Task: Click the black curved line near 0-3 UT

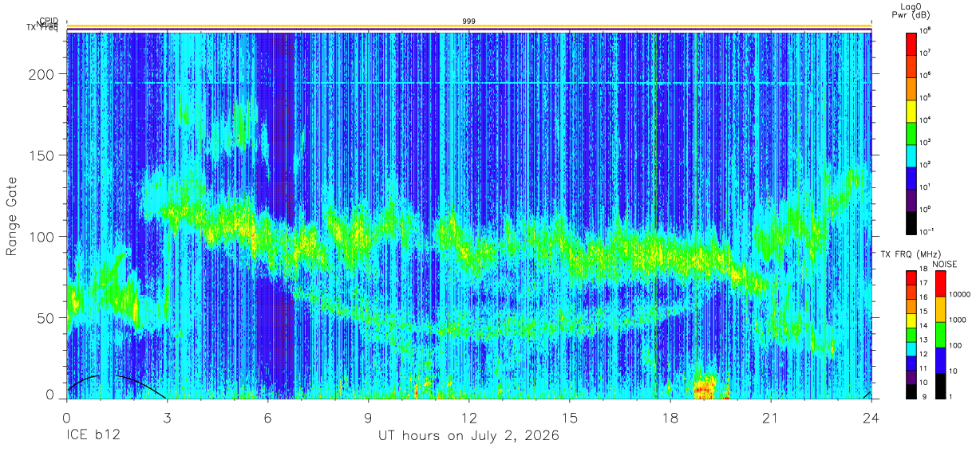Action: (116, 386)
